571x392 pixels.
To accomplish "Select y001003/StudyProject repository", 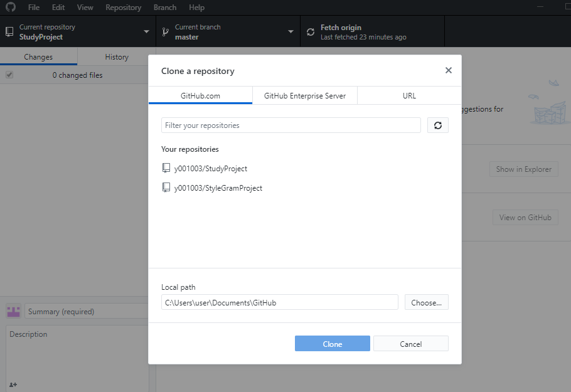I will (x=210, y=169).
